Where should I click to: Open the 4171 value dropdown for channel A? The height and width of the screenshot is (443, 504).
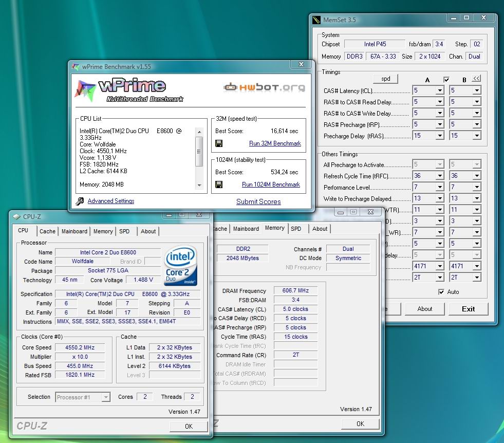coord(440,266)
